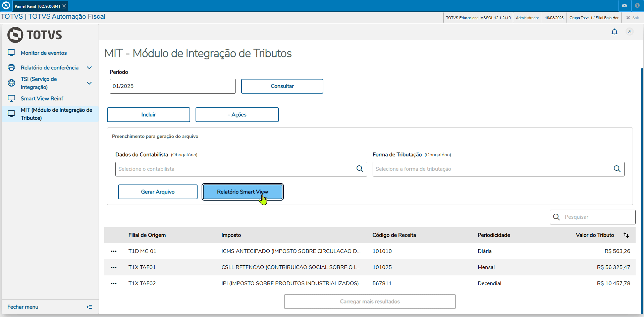Click the Periodicidade column header

494,235
